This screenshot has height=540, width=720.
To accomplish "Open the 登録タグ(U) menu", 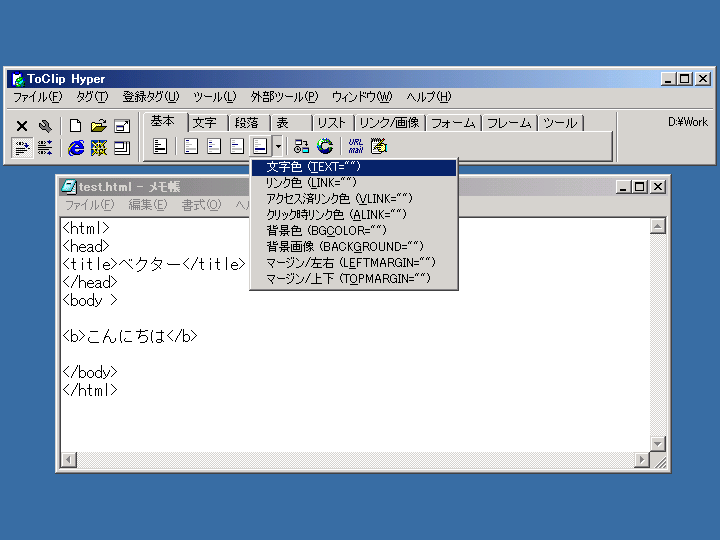I will pyautogui.click(x=151, y=97).
